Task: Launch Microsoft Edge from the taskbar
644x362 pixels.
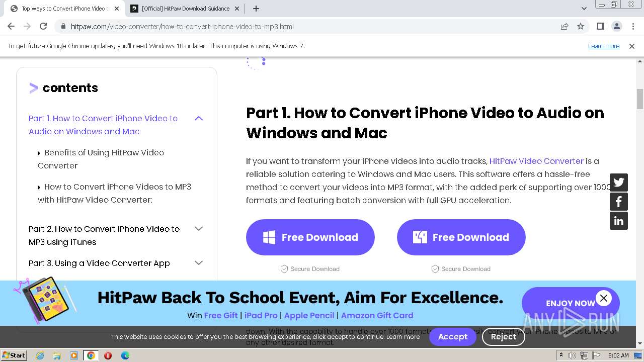Action: tap(125, 355)
